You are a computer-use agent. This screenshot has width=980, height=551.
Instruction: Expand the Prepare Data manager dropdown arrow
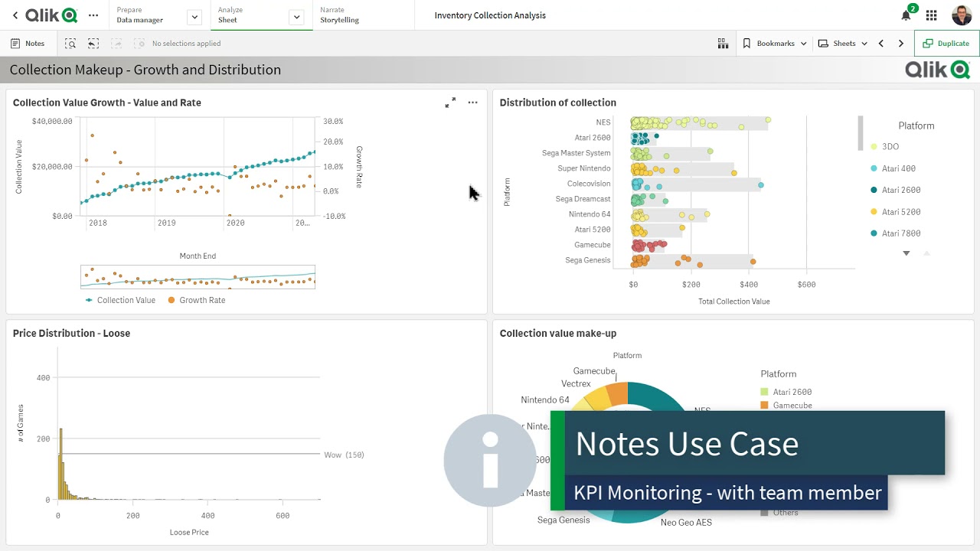(x=194, y=16)
